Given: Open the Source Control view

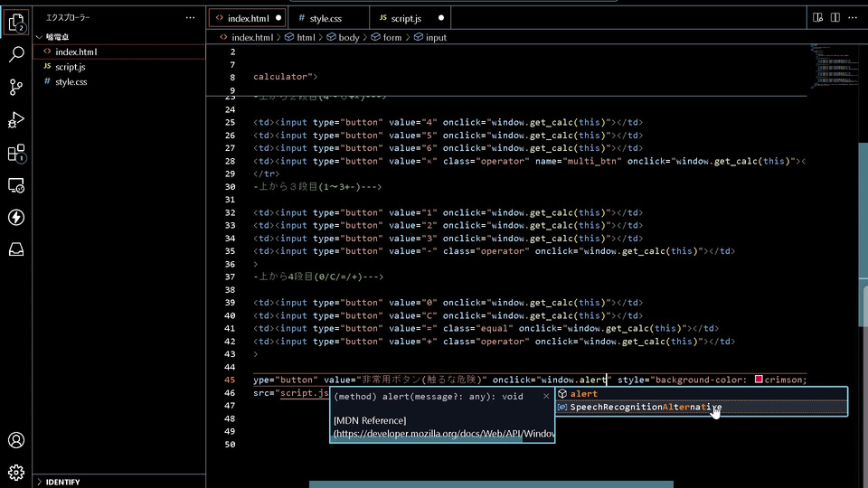Looking at the screenshot, I should click(16, 87).
